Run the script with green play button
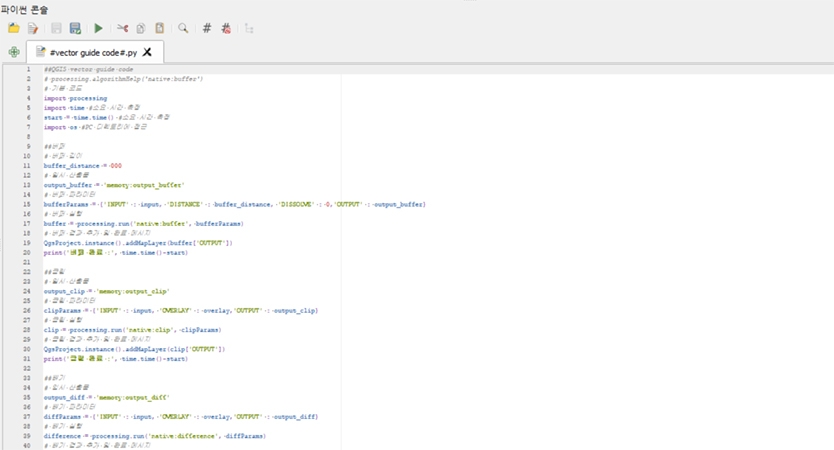The height and width of the screenshot is (450, 834). click(98, 28)
